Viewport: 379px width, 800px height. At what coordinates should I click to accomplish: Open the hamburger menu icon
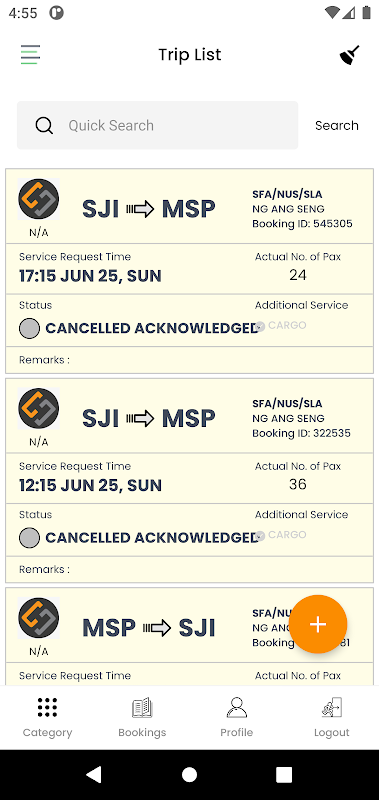30,55
